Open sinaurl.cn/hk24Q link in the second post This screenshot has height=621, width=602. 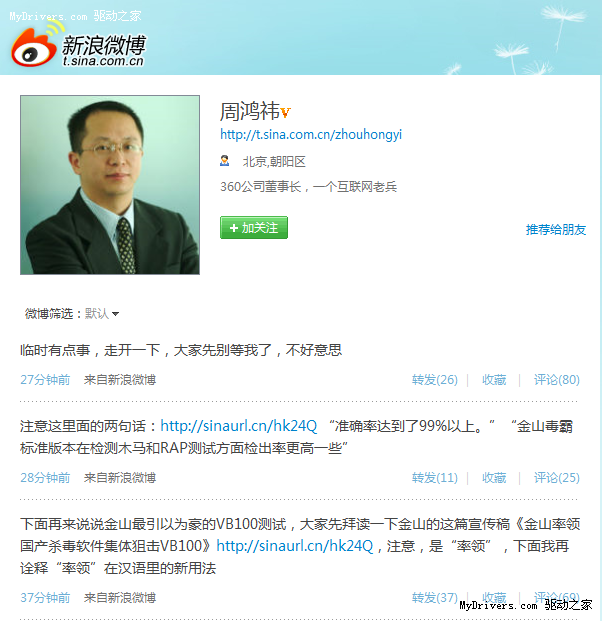tap(239, 426)
